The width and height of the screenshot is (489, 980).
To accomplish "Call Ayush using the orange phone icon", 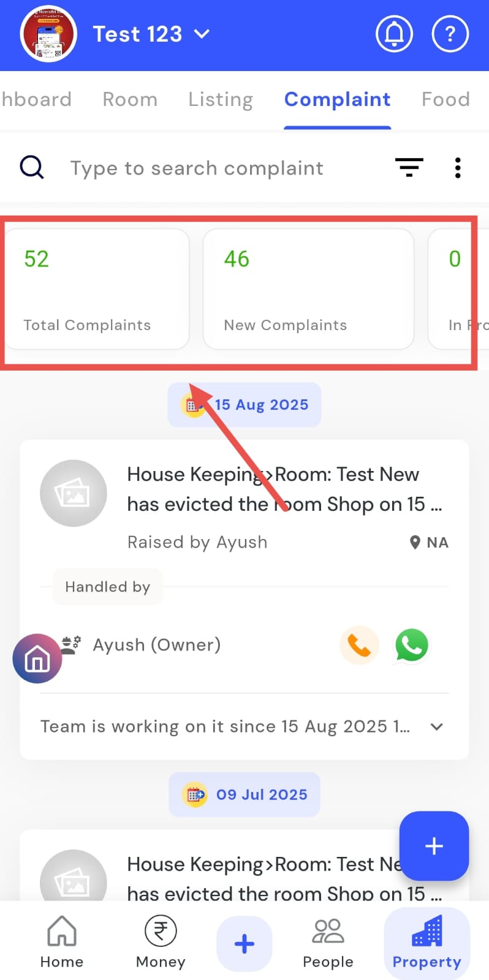I will [x=359, y=645].
